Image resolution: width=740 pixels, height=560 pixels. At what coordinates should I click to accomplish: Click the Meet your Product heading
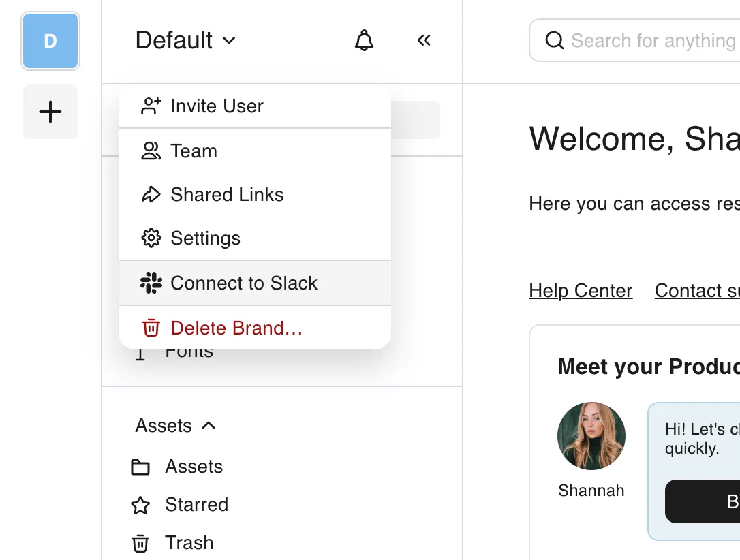[x=649, y=367]
